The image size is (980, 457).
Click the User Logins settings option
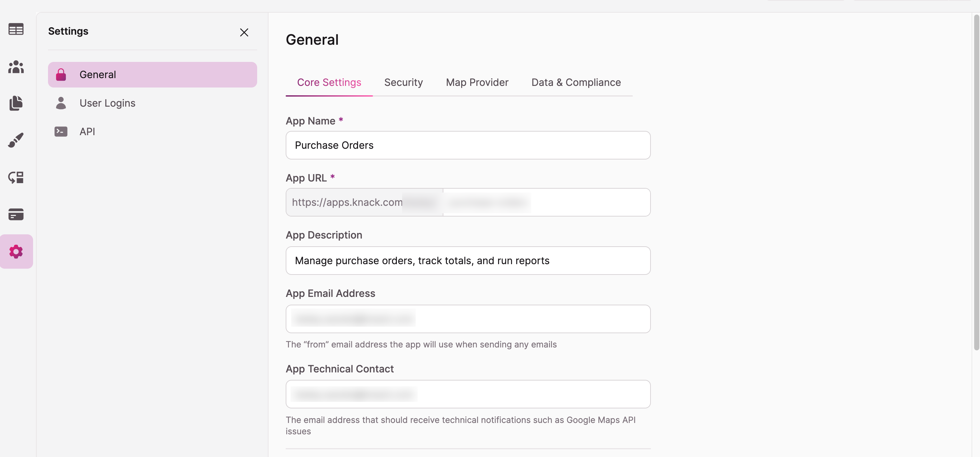click(x=107, y=103)
